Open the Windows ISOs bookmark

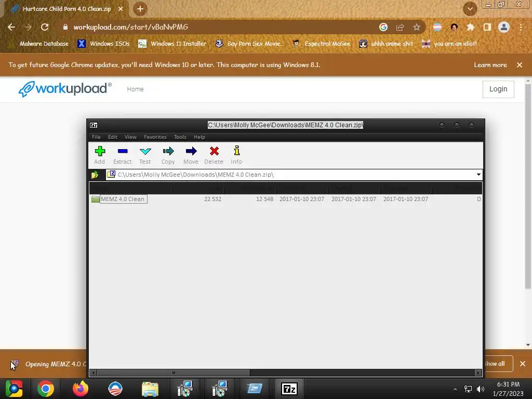click(x=104, y=44)
